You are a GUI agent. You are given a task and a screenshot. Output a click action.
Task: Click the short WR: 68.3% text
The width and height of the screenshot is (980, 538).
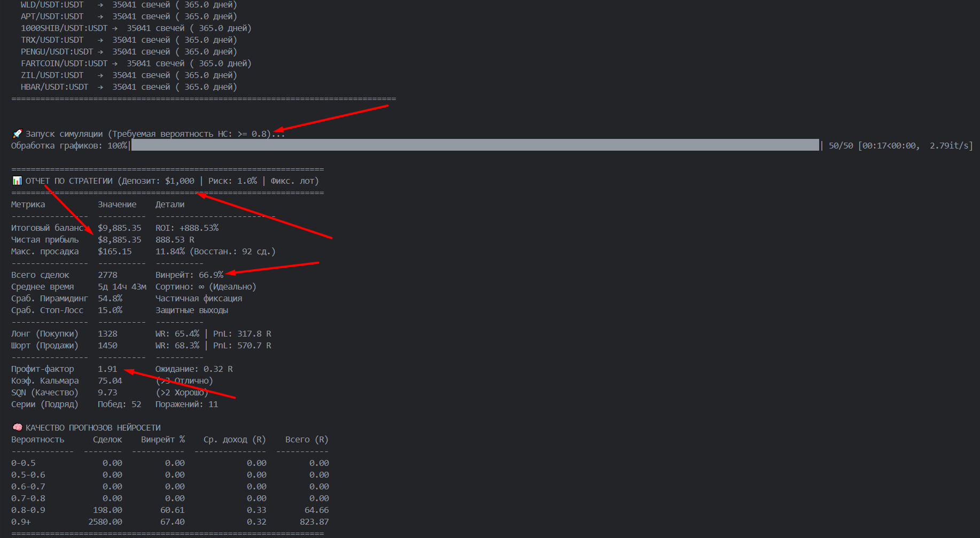coord(177,346)
